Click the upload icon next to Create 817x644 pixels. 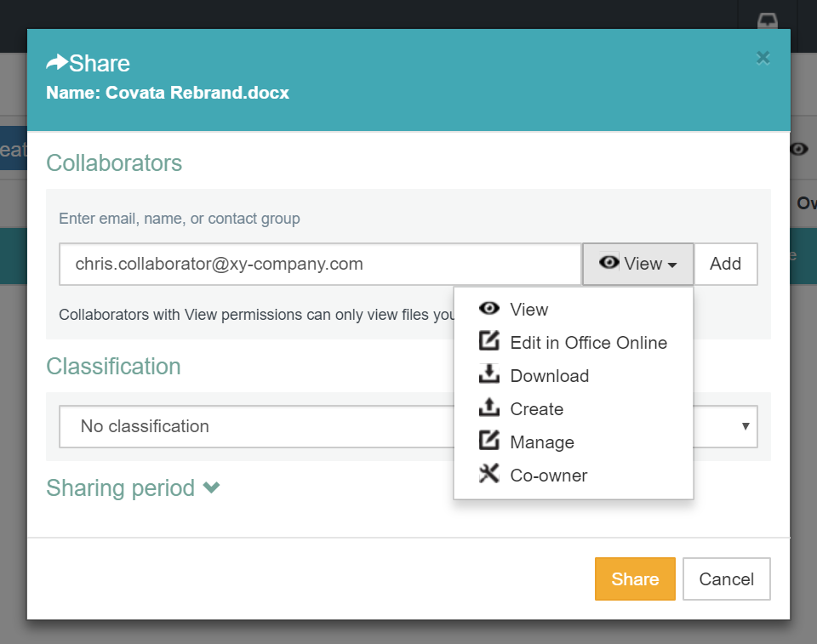click(x=488, y=407)
